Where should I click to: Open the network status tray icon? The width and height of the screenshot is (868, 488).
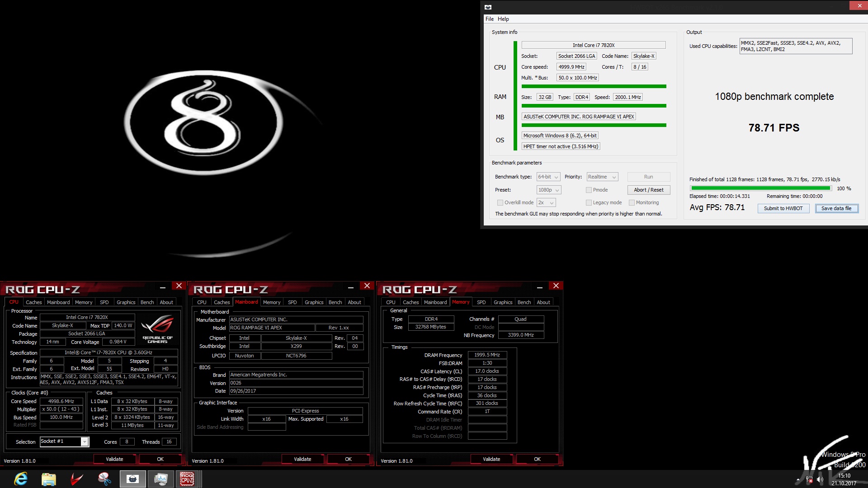tap(809, 480)
